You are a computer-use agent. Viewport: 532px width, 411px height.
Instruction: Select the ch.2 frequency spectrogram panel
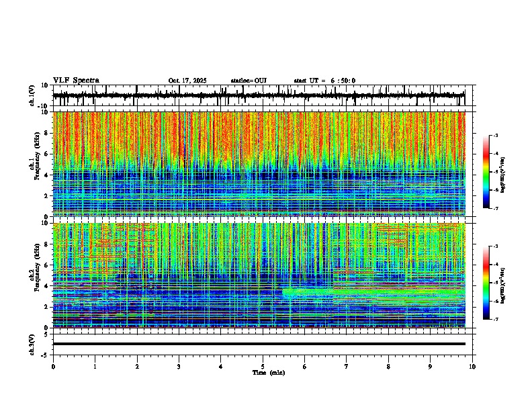(x=263, y=275)
